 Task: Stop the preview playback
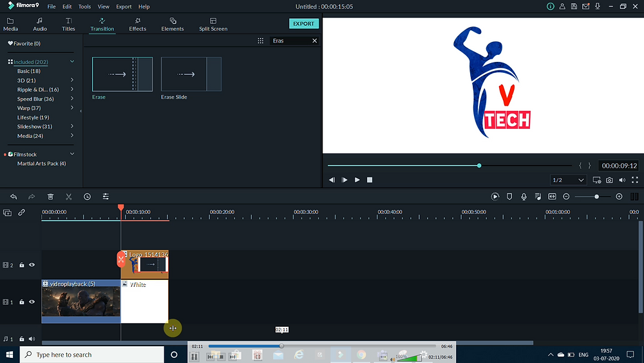370,180
